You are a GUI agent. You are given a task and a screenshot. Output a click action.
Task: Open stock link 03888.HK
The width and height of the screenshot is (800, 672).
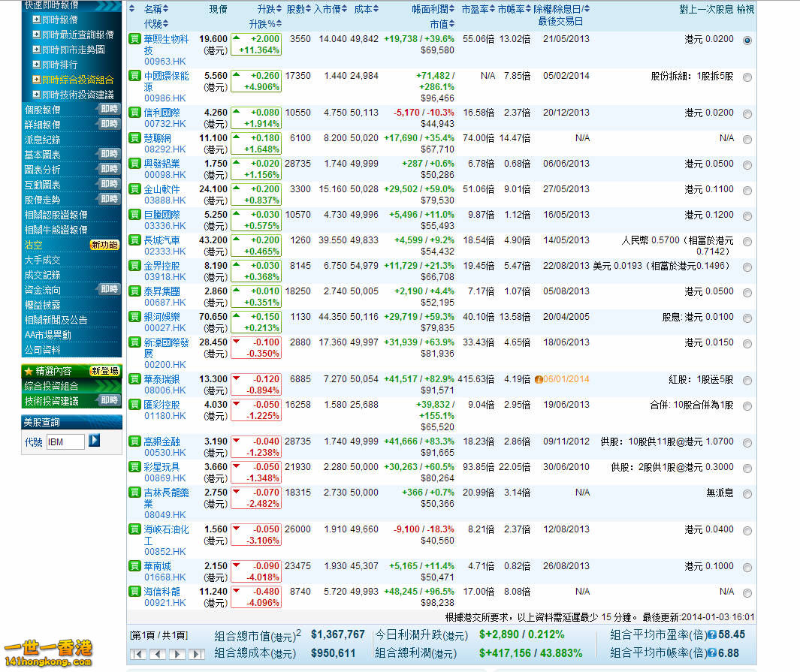point(165,200)
